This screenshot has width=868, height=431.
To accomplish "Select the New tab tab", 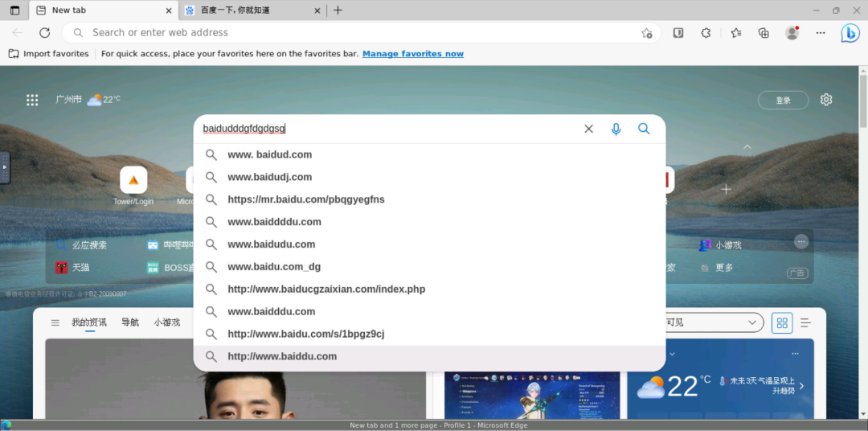I will pos(103,10).
